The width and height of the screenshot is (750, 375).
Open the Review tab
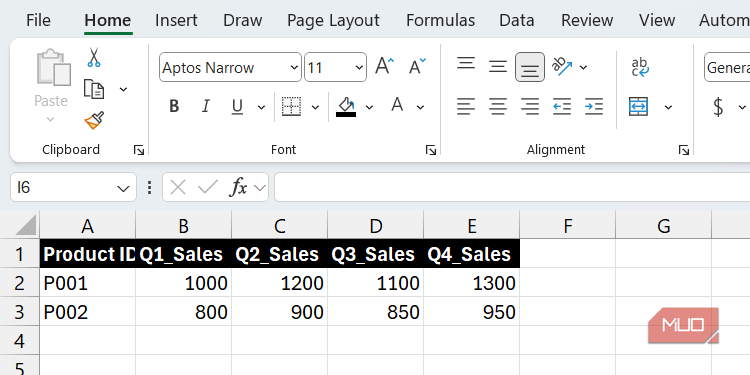(x=587, y=20)
